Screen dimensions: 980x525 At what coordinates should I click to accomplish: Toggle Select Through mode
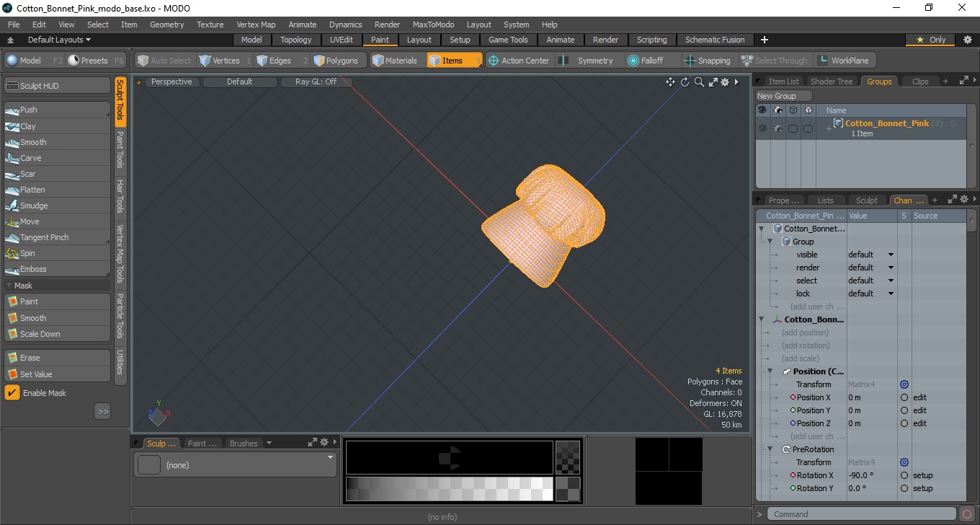(775, 61)
